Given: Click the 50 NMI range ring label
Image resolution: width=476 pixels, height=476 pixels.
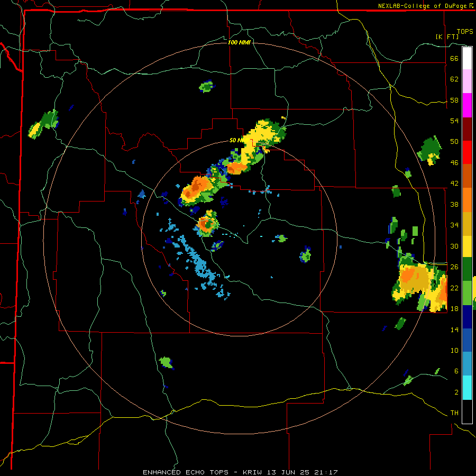Looking at the screenshot, I should 239,140.
